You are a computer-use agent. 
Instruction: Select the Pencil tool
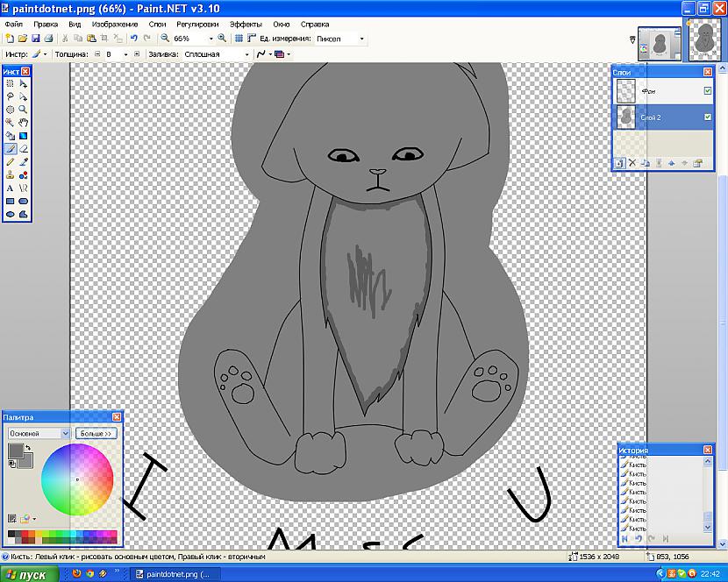10,162
